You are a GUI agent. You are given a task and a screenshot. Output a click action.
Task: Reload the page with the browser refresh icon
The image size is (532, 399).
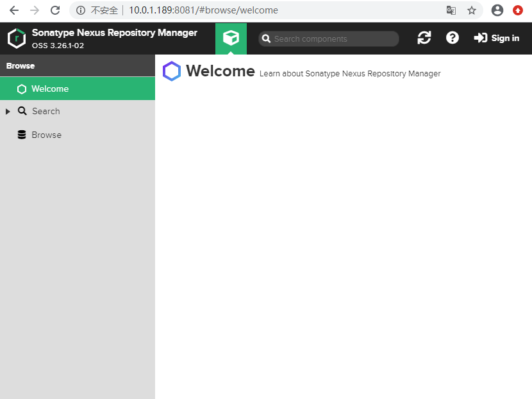click(x=55, y=10)
